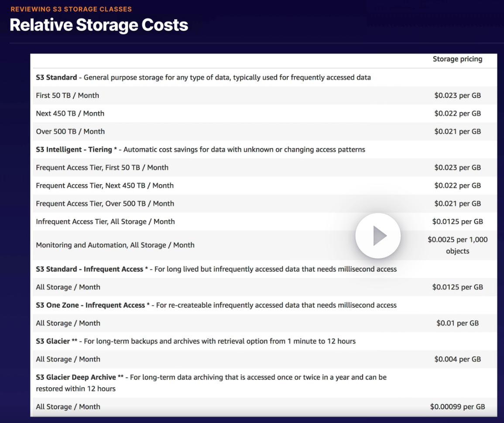The height and width of the screenshot is (423, 504).
Task: Click the "$0.004 per GB" Glacier price
Action: click(x=457, y=359)
